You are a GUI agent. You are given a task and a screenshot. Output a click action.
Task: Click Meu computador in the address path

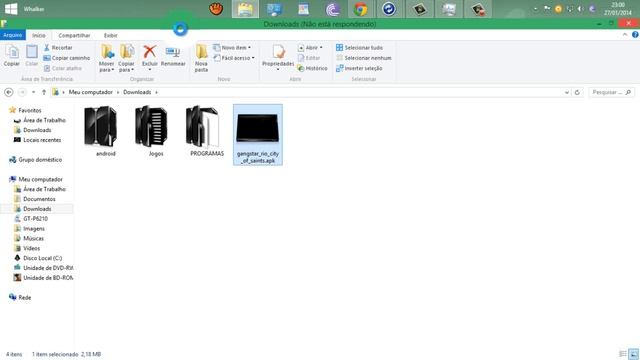[x=91, y=92]
